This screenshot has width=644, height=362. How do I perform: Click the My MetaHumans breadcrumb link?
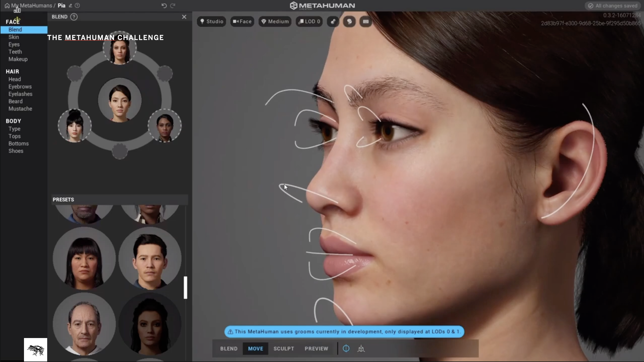(x=31, y=6)
